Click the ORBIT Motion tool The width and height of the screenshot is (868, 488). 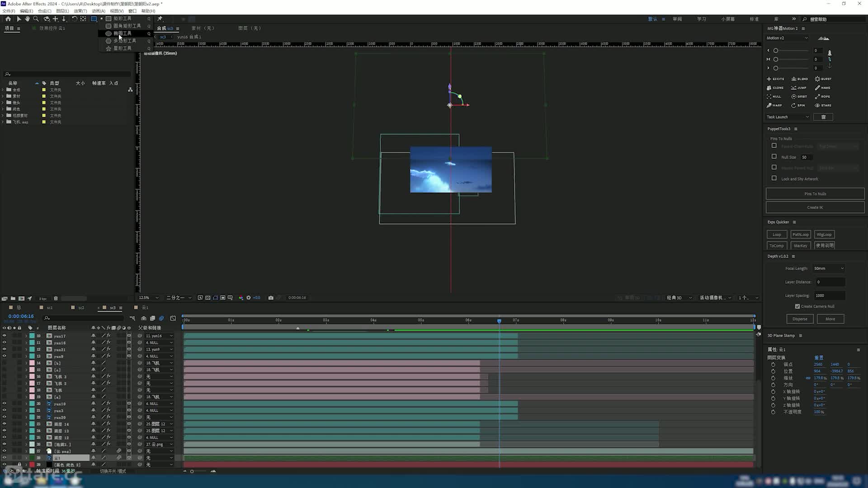(x=799, y=97)
